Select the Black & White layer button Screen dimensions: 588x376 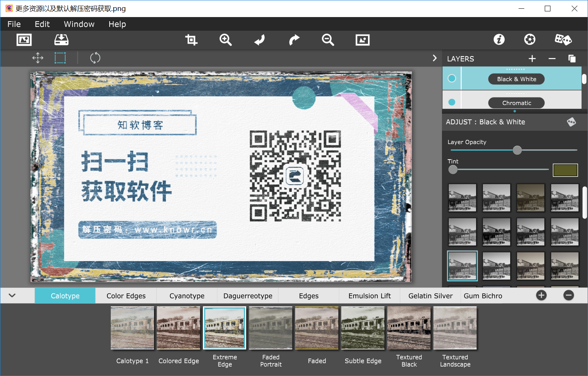pos(517,79)
